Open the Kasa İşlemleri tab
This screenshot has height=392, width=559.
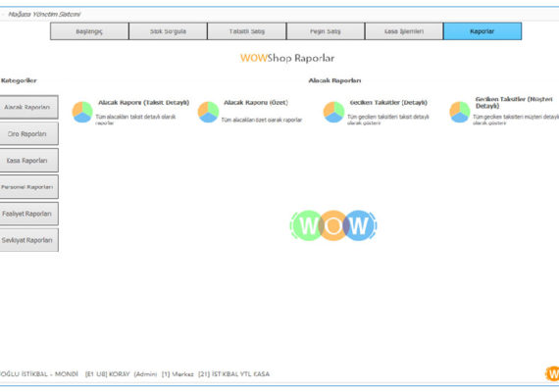404,31
